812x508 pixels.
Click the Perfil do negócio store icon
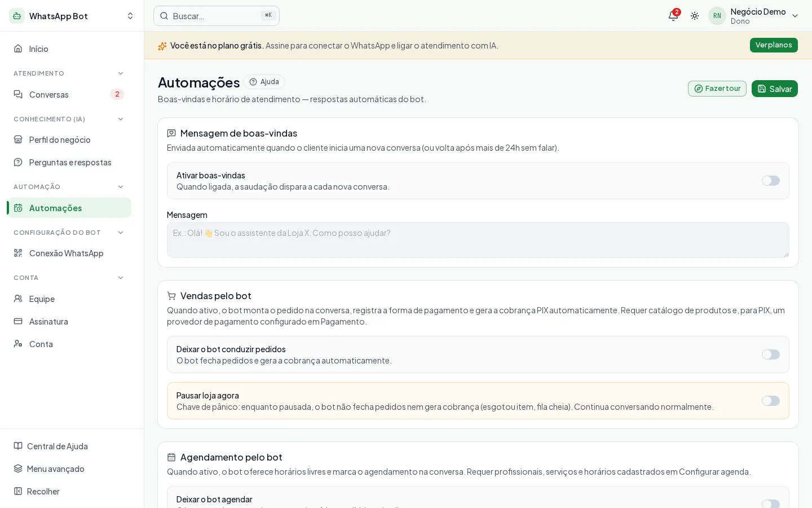tap(18, 139)
